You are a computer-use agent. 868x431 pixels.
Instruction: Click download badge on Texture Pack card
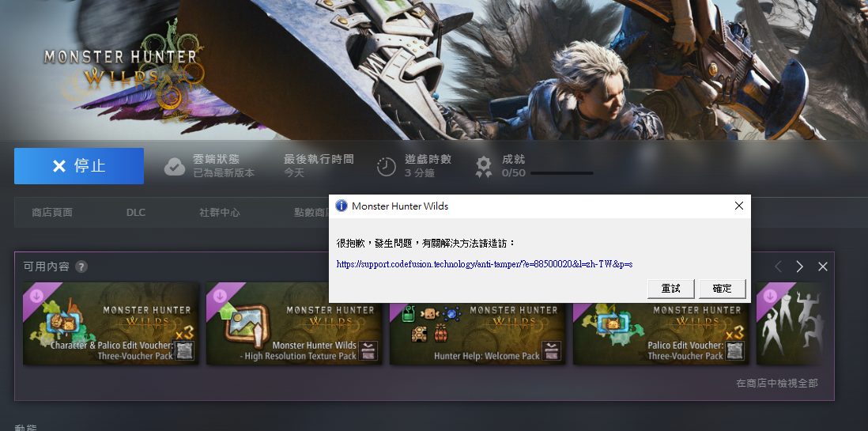[x=220, y=295]
